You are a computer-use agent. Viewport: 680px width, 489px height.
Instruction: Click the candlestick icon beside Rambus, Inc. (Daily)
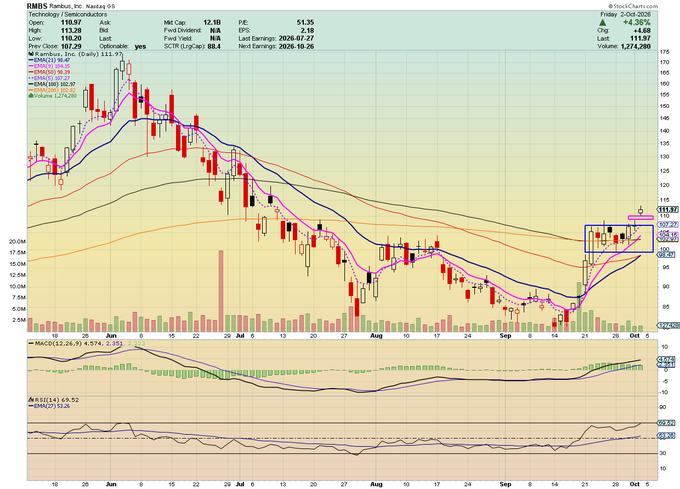pyautogui.click(x=31, y=54)
